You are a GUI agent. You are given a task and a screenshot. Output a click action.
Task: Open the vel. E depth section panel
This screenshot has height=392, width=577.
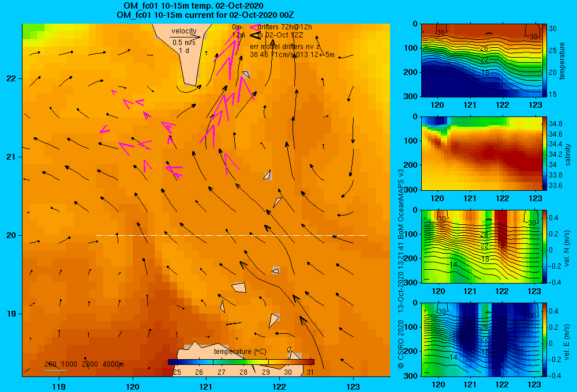coord(481,340)
